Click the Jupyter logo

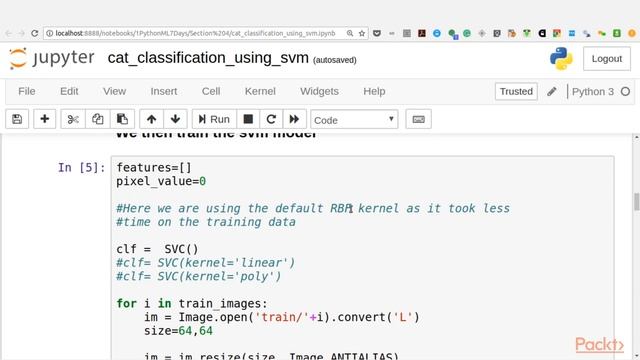click(x=52, y=58)
